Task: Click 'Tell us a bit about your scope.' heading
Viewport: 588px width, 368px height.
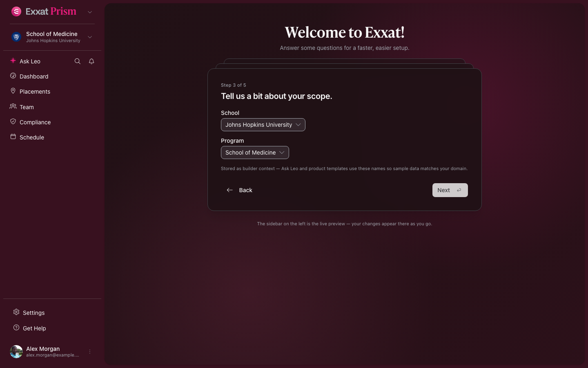Action: (276, 96)
